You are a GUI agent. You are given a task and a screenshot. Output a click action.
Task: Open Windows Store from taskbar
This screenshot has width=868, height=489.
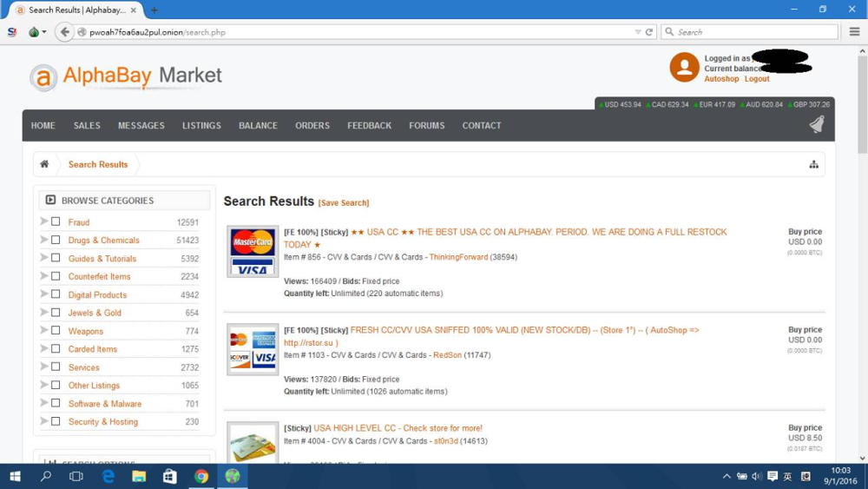(170, 476)
